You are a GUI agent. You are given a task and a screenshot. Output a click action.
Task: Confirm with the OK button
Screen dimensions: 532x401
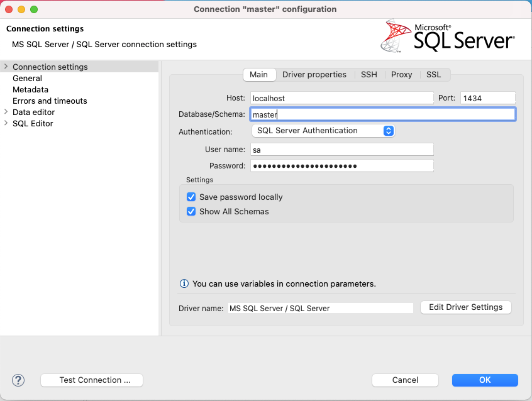[484, 380]
